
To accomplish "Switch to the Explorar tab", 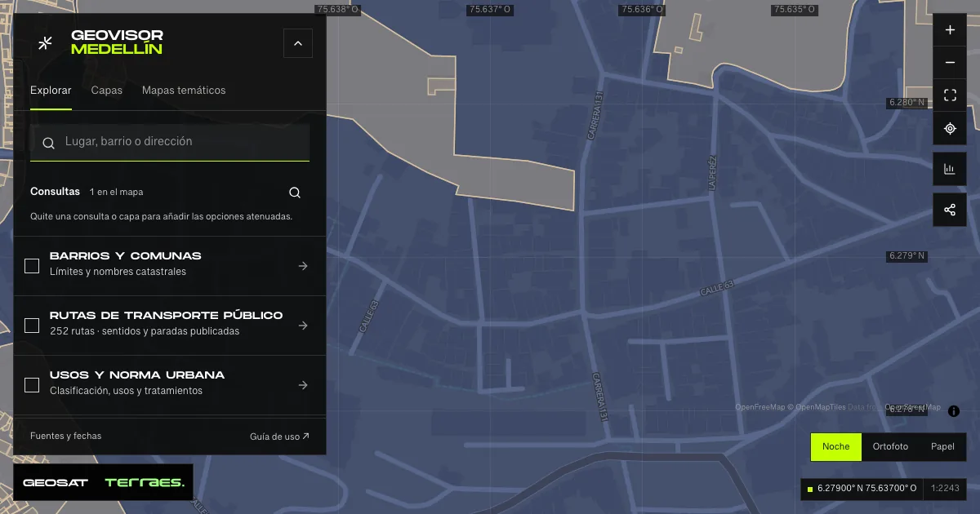I will [51, 91].
